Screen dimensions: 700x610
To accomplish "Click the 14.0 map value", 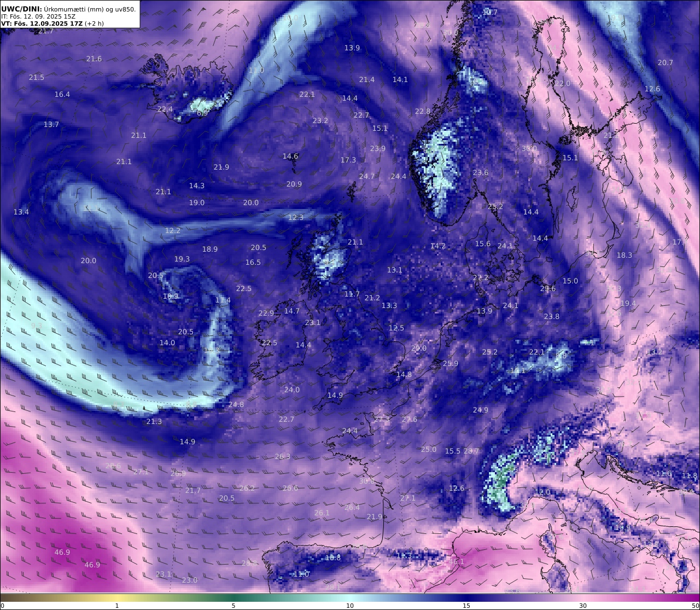I will pyautogui.click(x=167, y=343).
